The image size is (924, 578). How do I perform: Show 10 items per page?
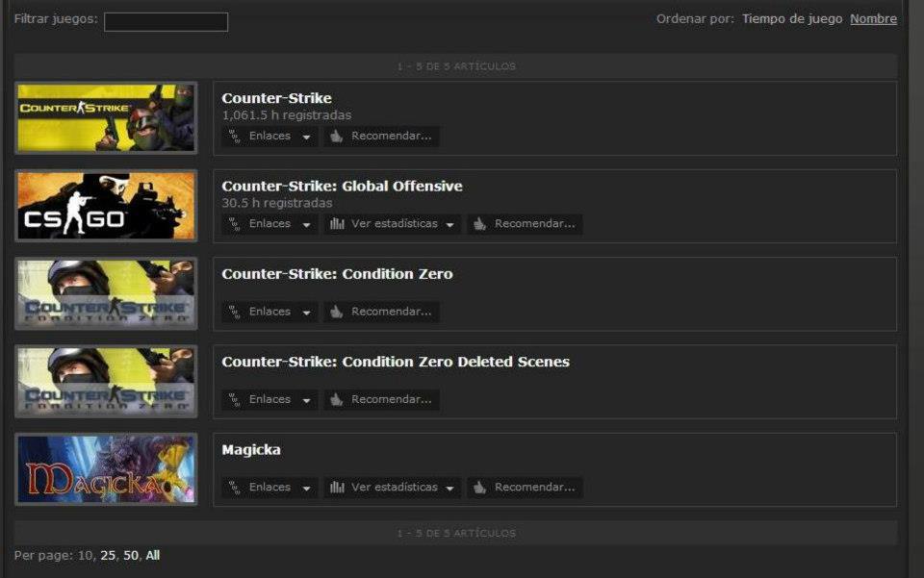tap(85, 555)
